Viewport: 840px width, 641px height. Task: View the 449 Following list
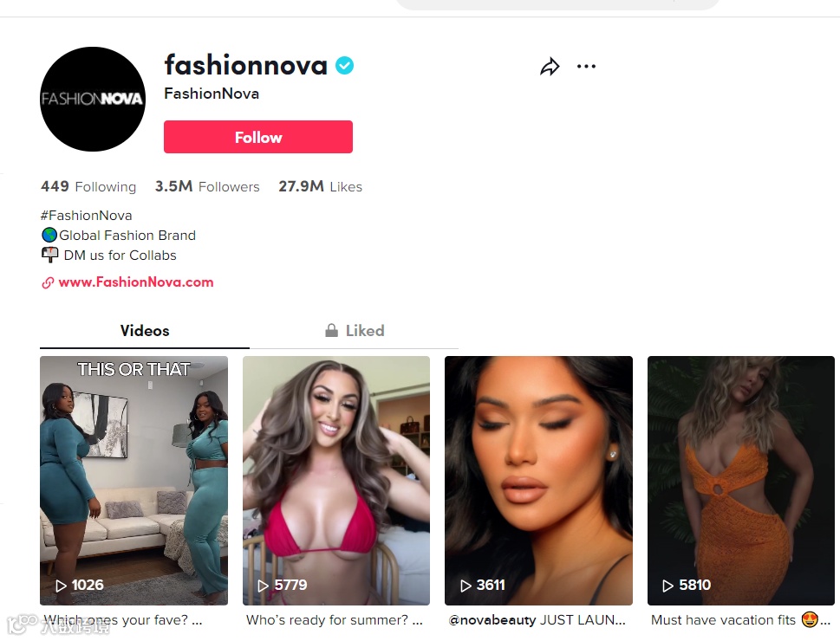click(x=88, y=186)
